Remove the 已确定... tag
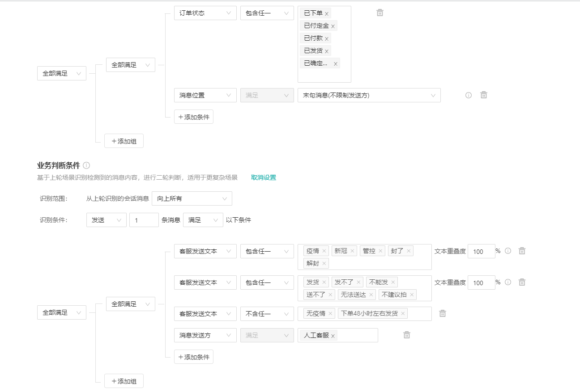Image resolution: width=580 pixels, height=392 pixels. [x=336, y=64]
